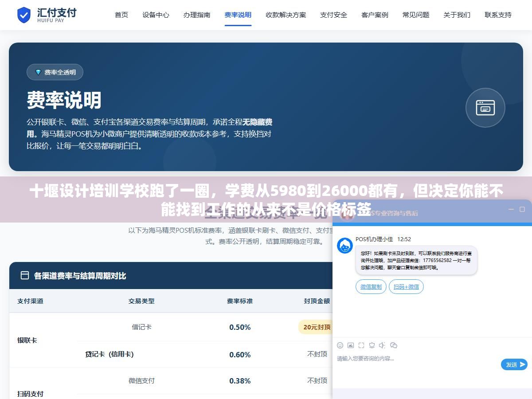Open 客户案例 navigation link
The height and width of the screenshot is (399, 532).
375,15
